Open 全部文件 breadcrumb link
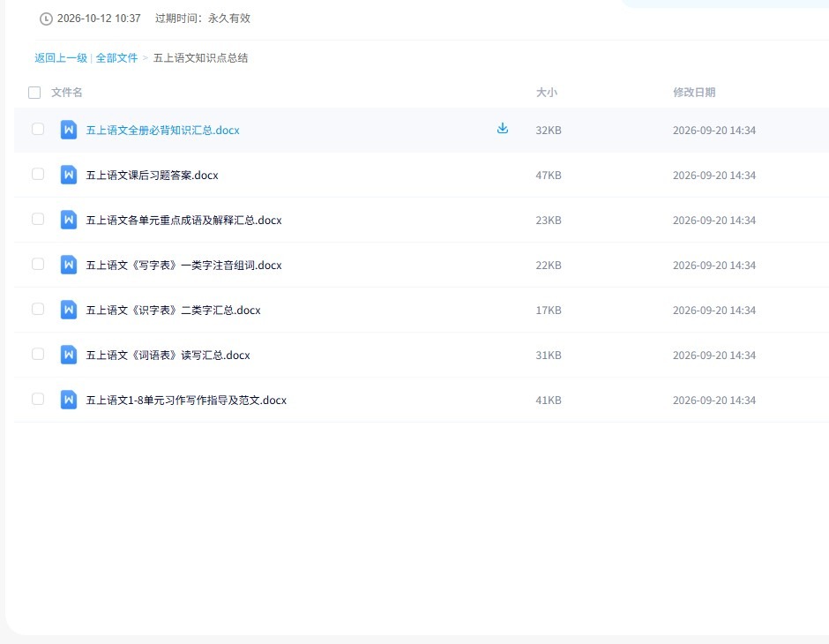The height and width of the screenshot is (644, 829). click(116, 58)
